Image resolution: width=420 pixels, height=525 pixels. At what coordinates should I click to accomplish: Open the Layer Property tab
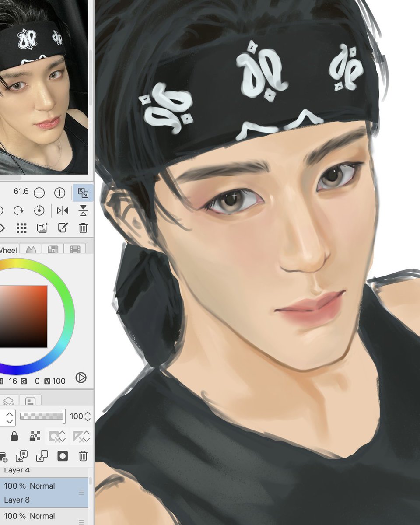(x=30, y=400)
